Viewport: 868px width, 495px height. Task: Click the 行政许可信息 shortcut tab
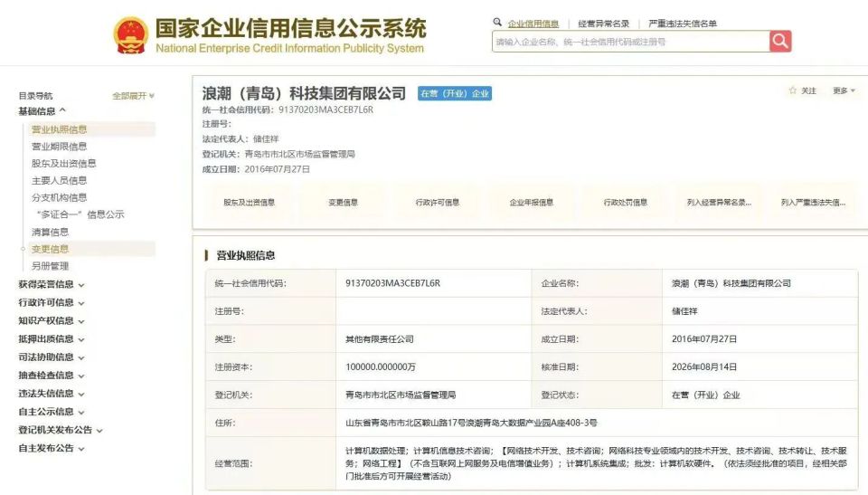tap(438, 203)
